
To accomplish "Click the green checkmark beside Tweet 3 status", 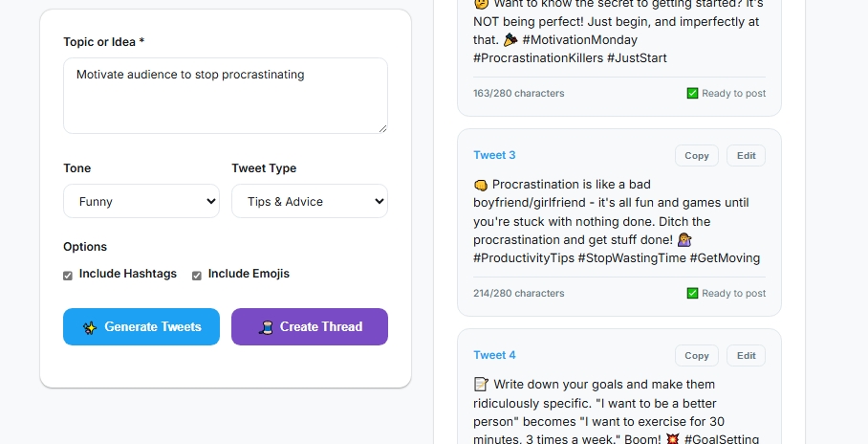I will coord(692,293).
